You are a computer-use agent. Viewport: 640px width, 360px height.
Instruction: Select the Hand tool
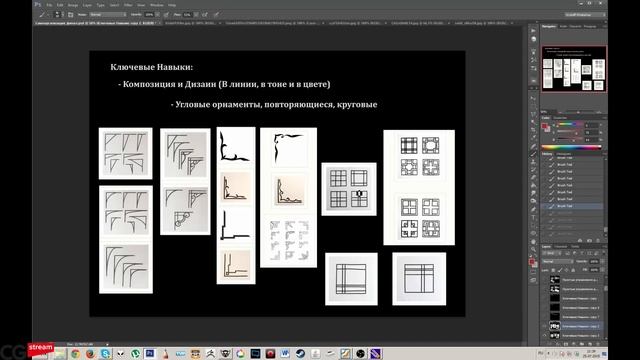pyautogui.click(x=533, y=241)
